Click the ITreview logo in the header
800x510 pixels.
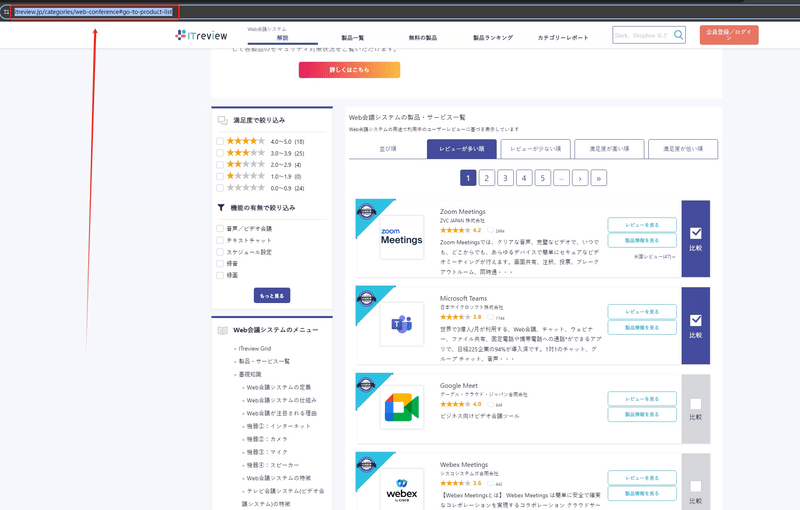pyautogui.click(x=201, y=35)
